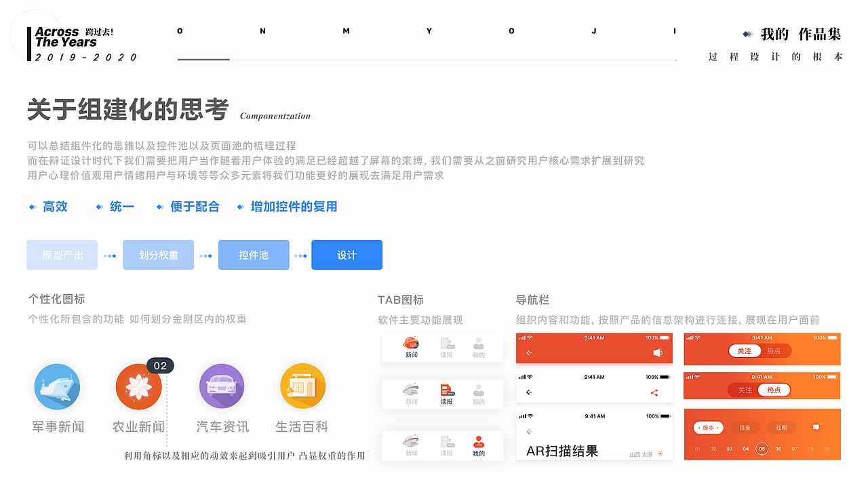Select the 军事新闻 ship icon
The height and width of the screenshot is (488, 868).
tap(57, 386)
